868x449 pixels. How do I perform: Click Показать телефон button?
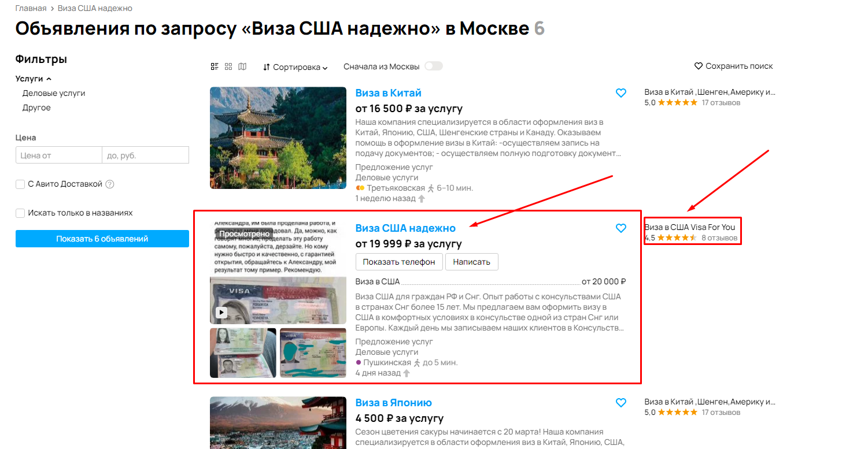(399, 262)
